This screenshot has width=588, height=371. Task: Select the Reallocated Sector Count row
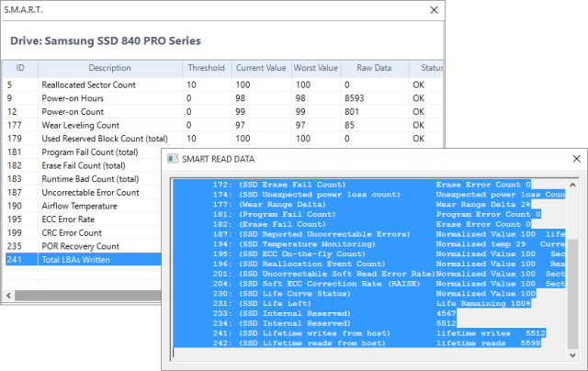[x=222, y=84]
